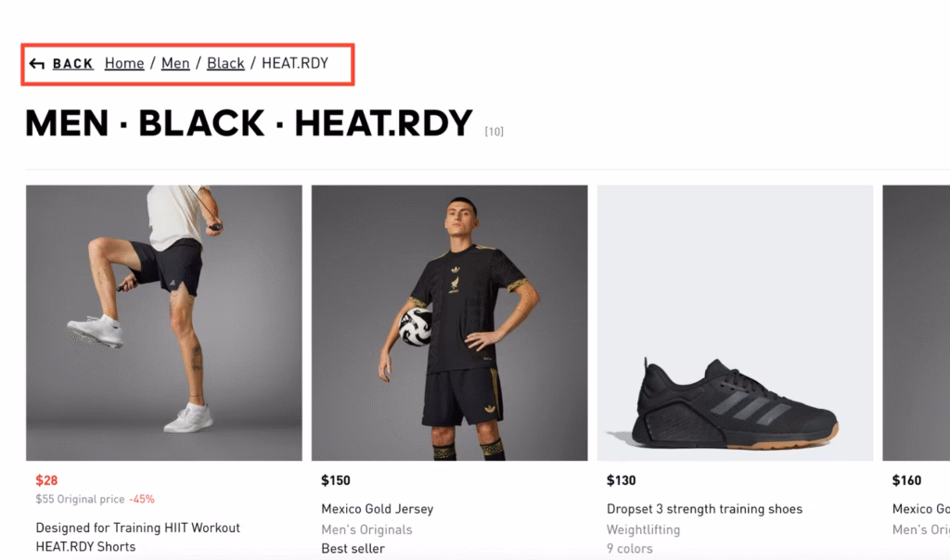View the Mexico Gold Jersey product photo
Viewport: 950px width, 560px height.
pyautogui.click(x=449, y=323)
